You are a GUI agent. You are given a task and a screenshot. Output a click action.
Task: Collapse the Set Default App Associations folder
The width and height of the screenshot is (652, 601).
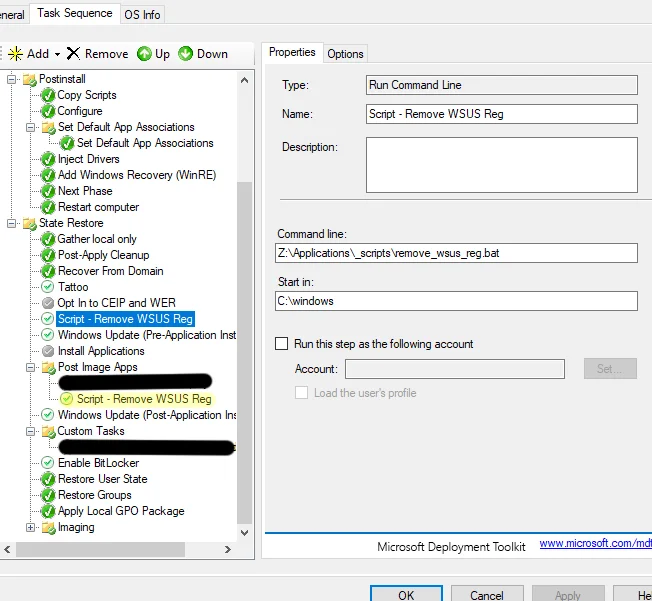coord(30,127)
